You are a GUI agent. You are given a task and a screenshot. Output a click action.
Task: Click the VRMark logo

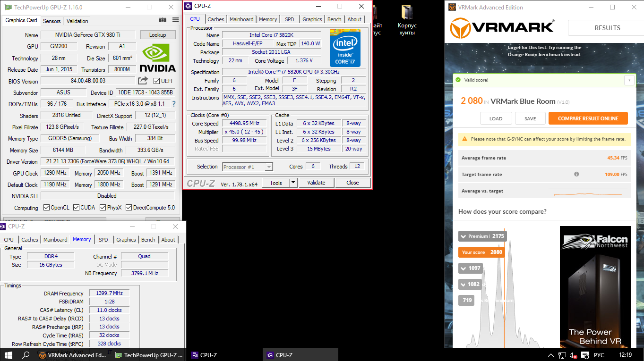(x=502, y=28)
